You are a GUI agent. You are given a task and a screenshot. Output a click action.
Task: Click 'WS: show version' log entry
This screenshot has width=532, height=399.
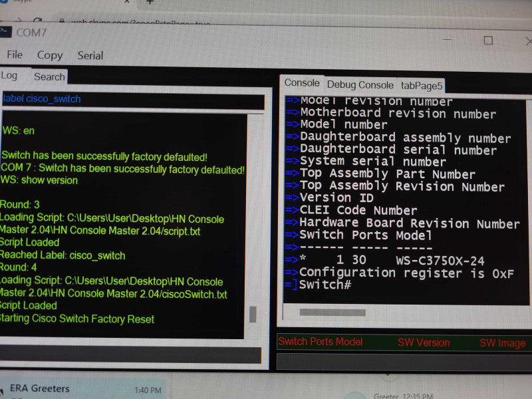tap(39, 180)
